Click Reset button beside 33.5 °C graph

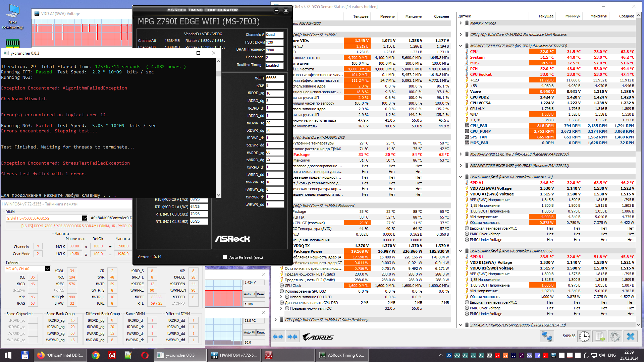click(x=261, y=333)
